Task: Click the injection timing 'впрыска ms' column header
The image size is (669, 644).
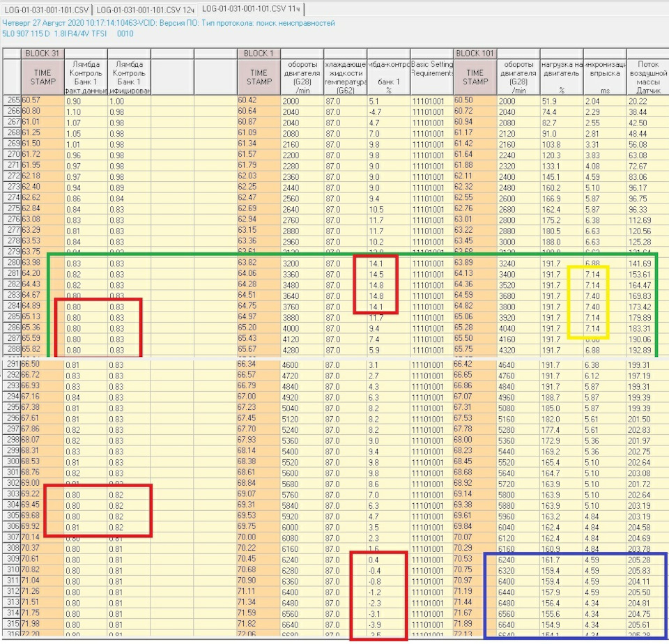Action: (x=605, y=77)
